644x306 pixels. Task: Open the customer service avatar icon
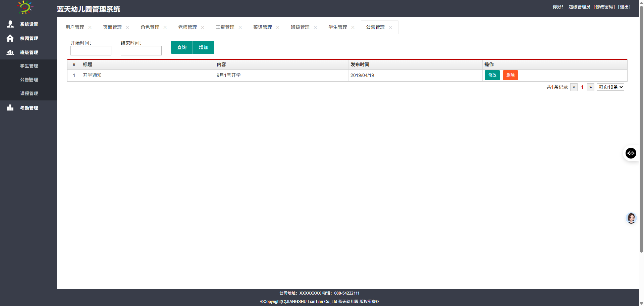click(631, 218)
